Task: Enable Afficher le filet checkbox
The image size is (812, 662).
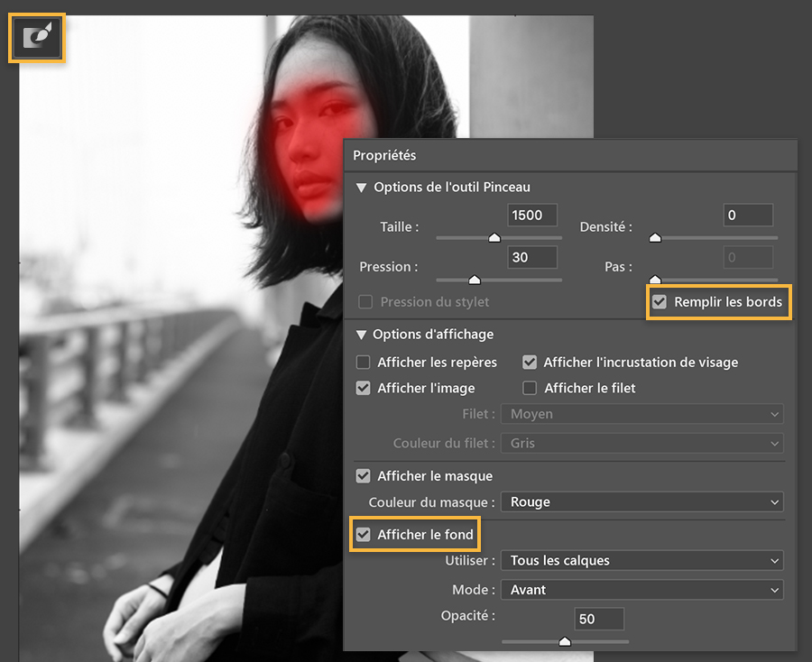Action: click(x=530, y=388)
